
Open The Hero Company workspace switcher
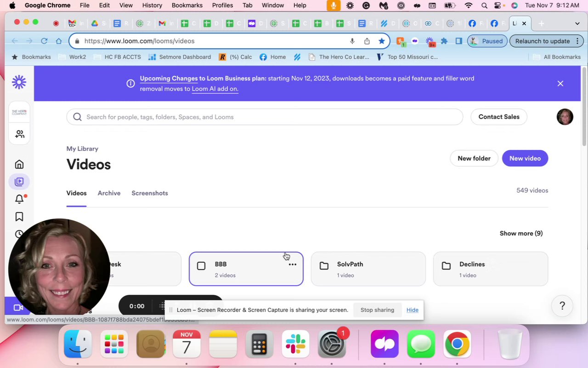click(x=19, y=112)
